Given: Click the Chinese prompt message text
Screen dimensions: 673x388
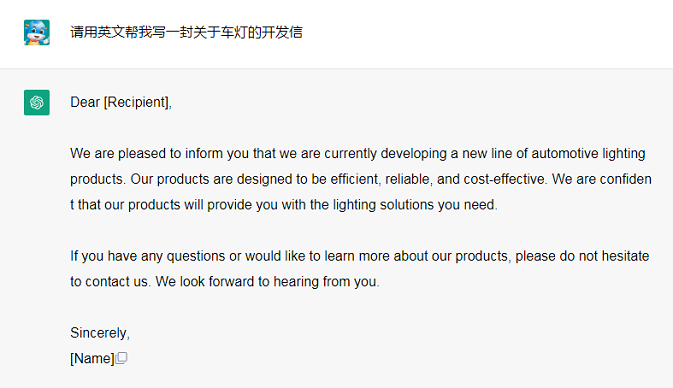Looking at the screenshot, I should pos(186,32).
